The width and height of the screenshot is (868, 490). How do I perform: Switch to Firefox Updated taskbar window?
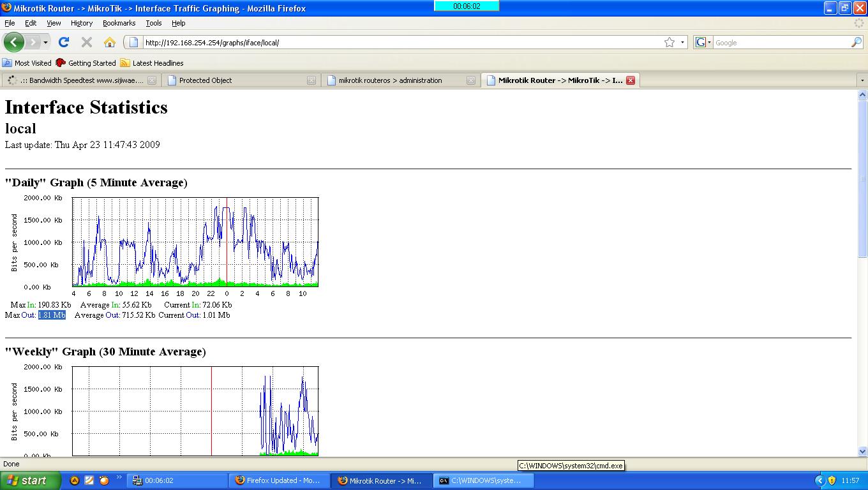[278, 480]
